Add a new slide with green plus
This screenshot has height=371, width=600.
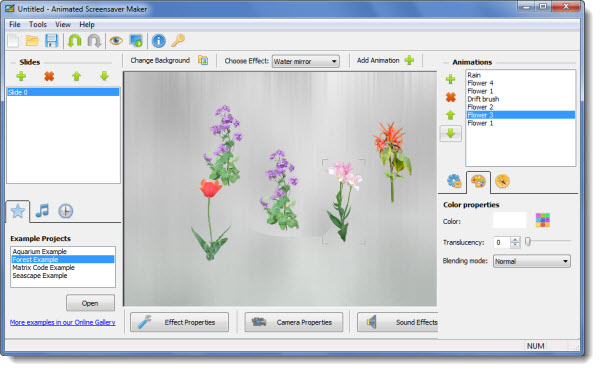tap(21, 76)
